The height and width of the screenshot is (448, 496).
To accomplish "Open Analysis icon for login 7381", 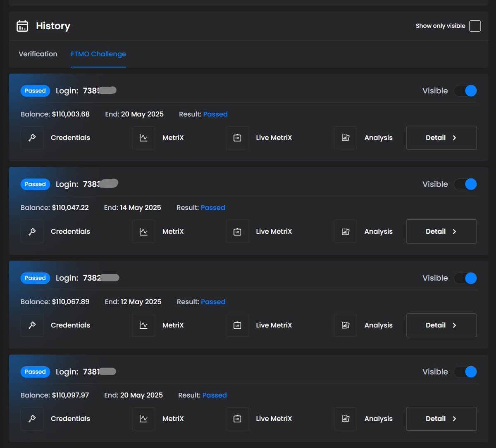I will coord(346,419).
